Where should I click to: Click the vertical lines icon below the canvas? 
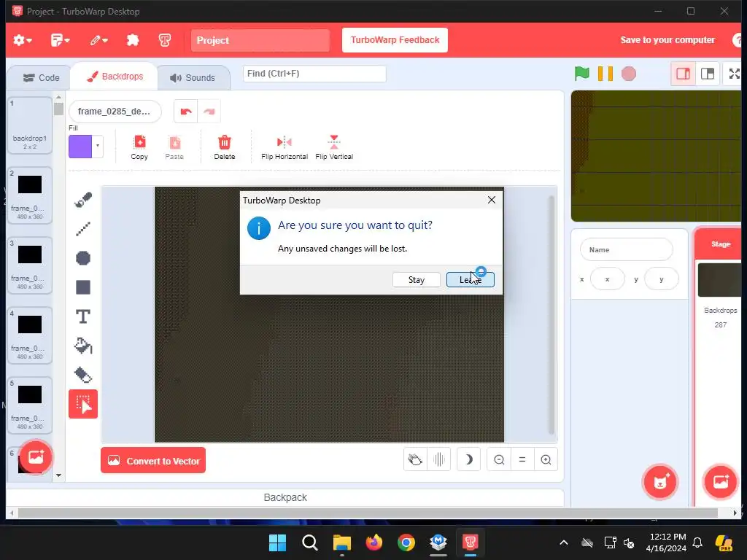point(438,459)
